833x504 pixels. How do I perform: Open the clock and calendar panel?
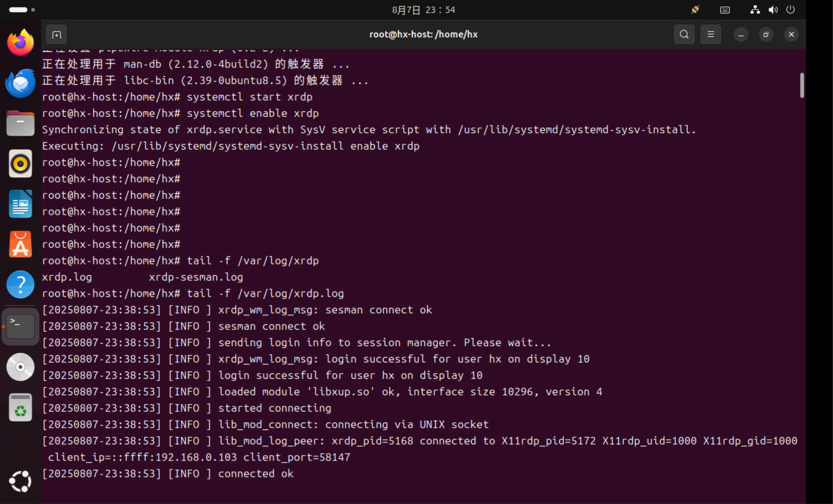point(423,10)
